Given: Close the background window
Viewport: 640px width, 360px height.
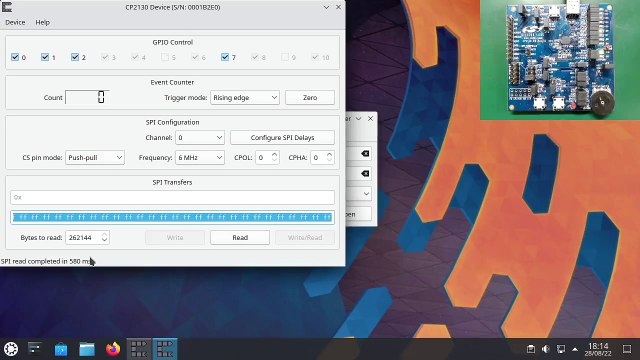Looking at the screenshot, I should tap(370, 119).
